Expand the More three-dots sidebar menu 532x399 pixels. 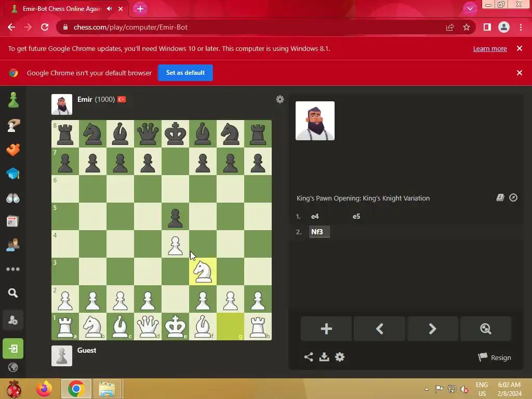pos(13,269)
